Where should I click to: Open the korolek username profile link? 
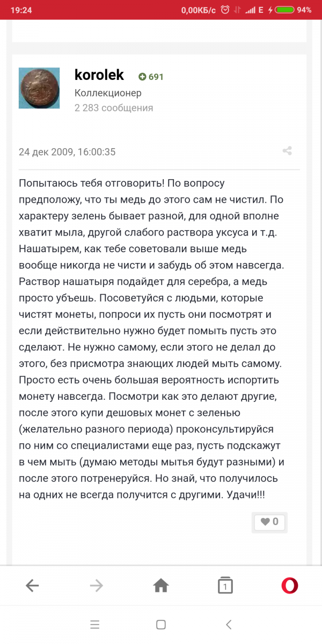click(99, 75)
